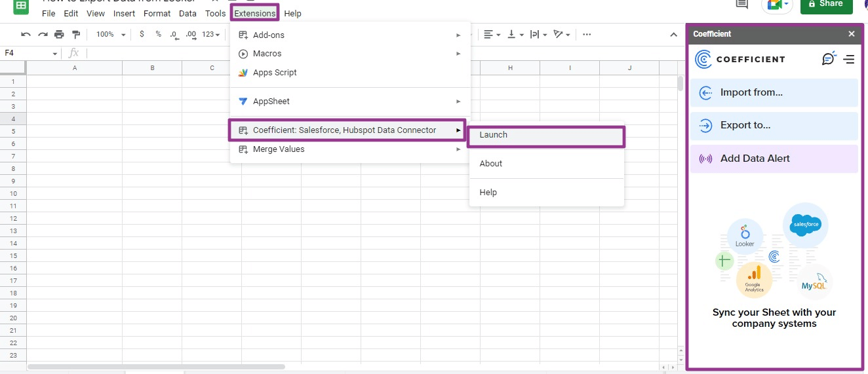868x374 pixels.
Task: Click the Name box showing F4
Action: pos(26,53)
